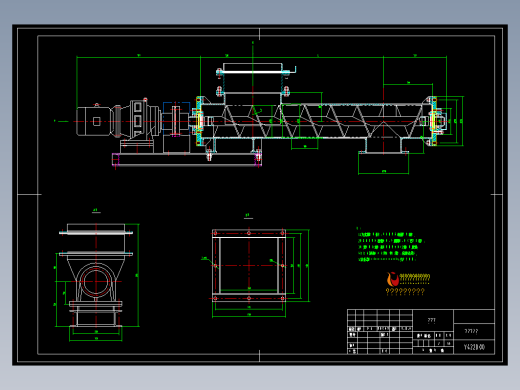Select the electric motor in the side view
This screenshot has width=520, height=390.
tap(94, 121)
